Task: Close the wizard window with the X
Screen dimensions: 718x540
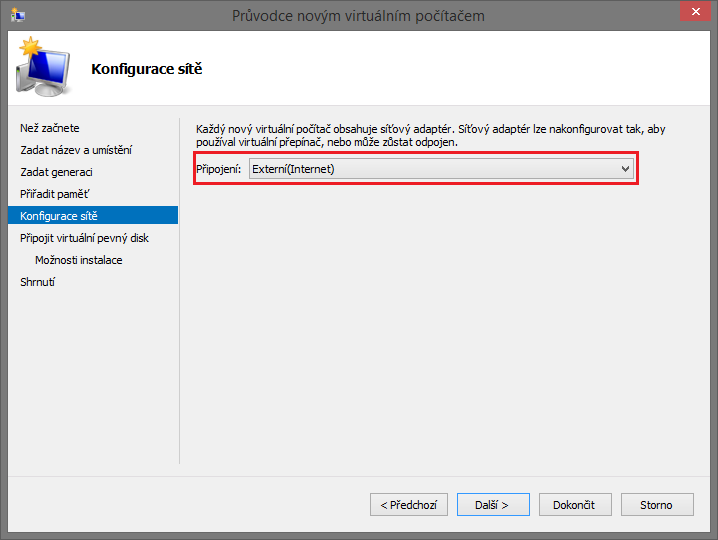Action: click(690, 14)
